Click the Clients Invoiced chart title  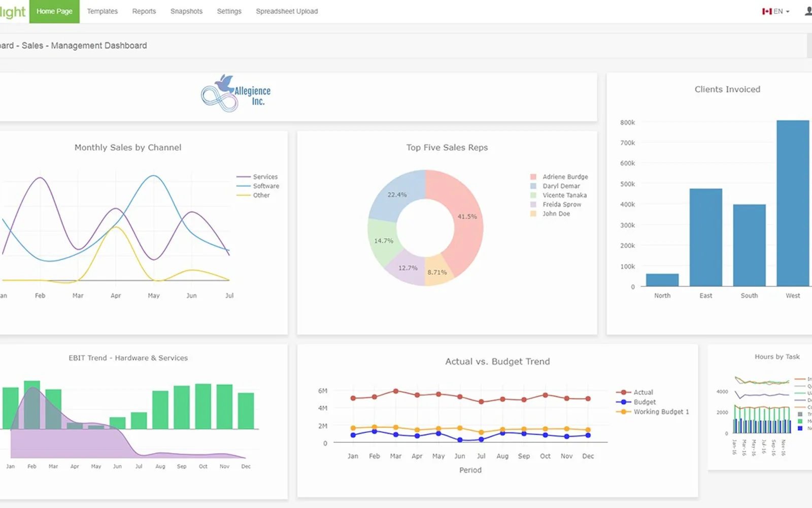727,89
